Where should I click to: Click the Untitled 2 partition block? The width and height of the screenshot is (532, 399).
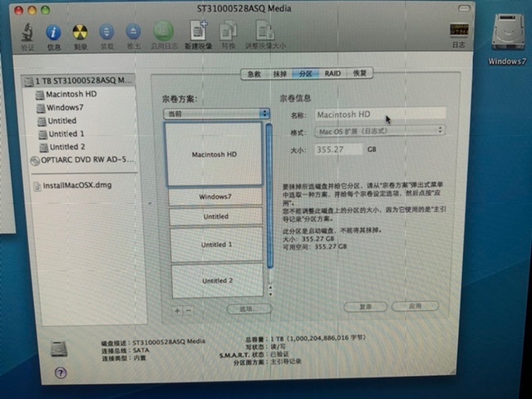(217, 281)
